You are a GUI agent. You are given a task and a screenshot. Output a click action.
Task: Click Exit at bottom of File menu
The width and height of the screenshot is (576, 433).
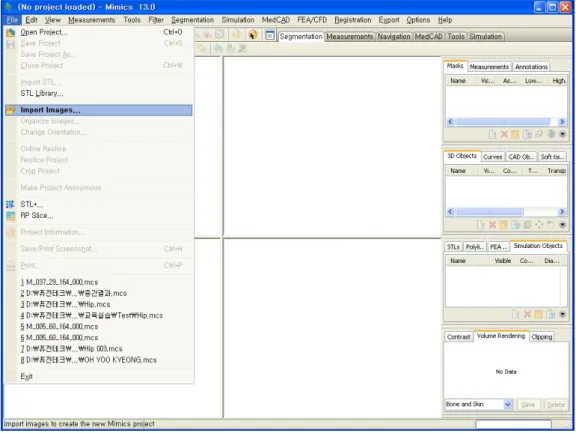coord(26,376)
